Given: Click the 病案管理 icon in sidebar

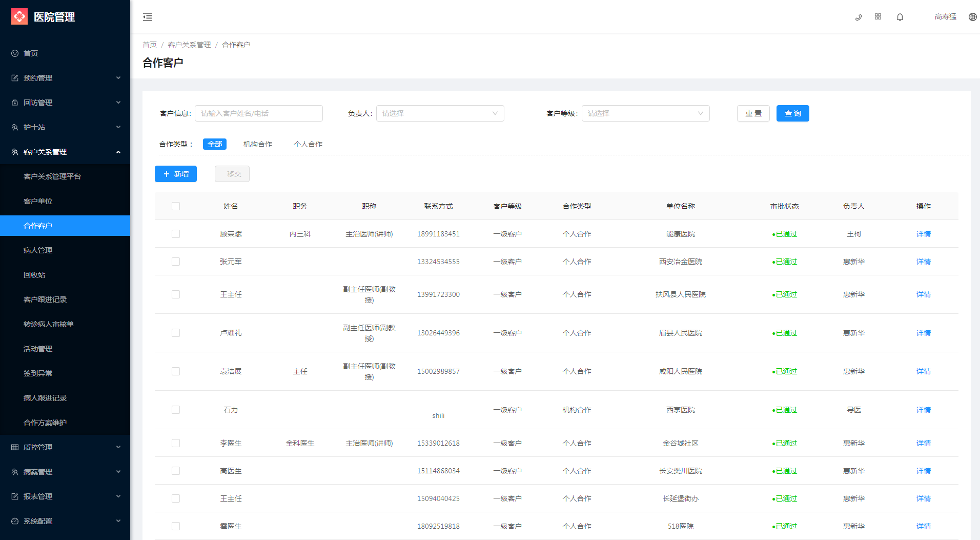Looking at the screenshot, I should (x=15, y=472).
